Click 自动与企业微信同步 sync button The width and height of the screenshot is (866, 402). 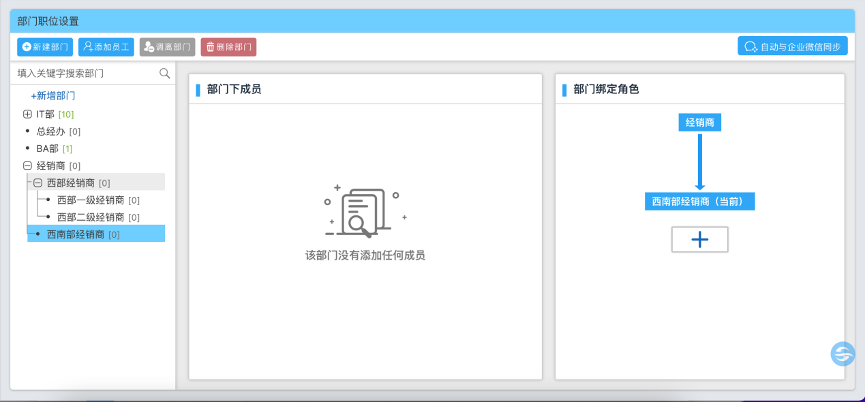point(792,46)
